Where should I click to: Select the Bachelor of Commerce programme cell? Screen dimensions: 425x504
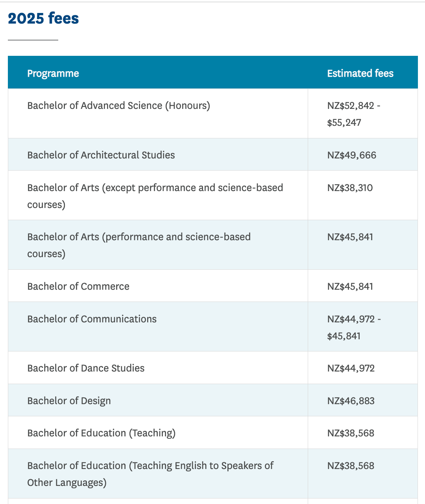[78, 287]
